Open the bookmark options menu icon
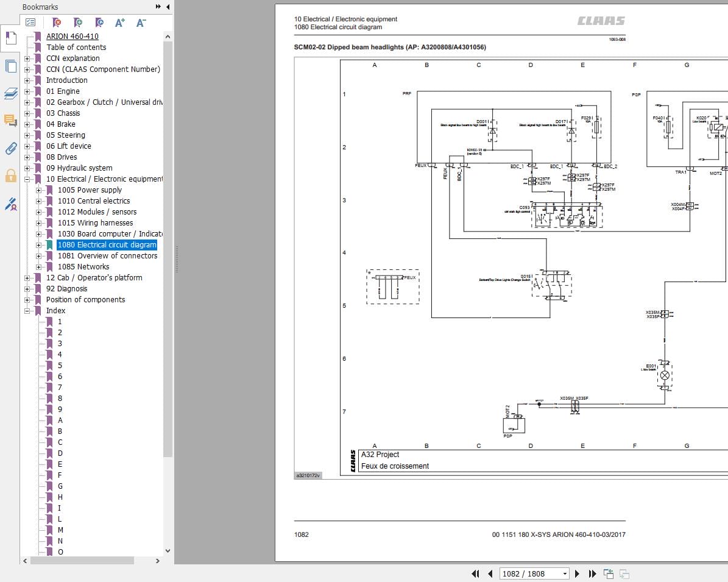Viewport: 728px width, 582px height. point(30,23)
